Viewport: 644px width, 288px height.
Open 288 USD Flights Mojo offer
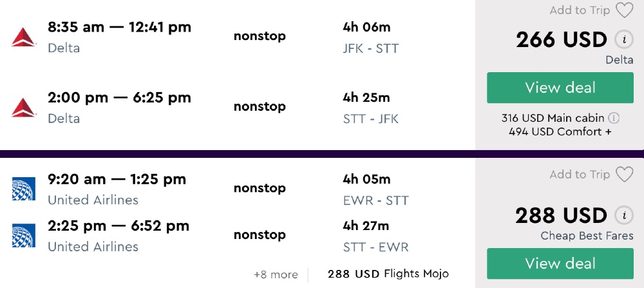(x=388, y=274)
